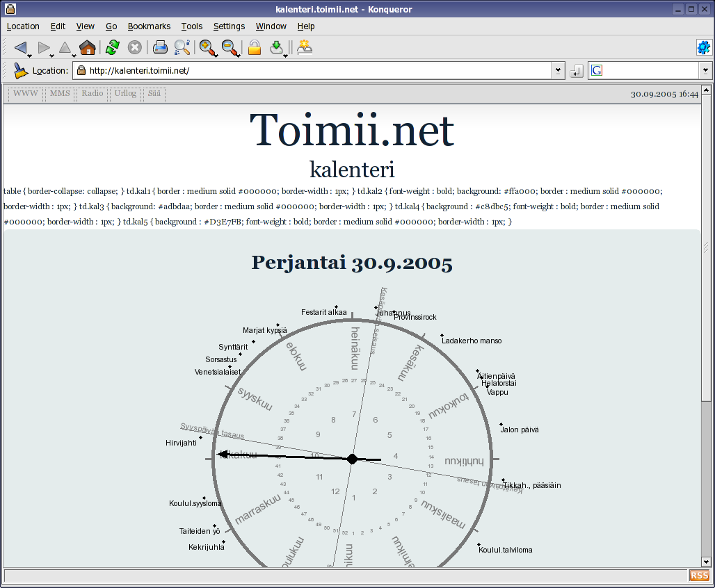Image resolution: width=715 pixels, height=588 pixels.
Task: Open the download icon's dropdown arrow
Action: [285, 55]
